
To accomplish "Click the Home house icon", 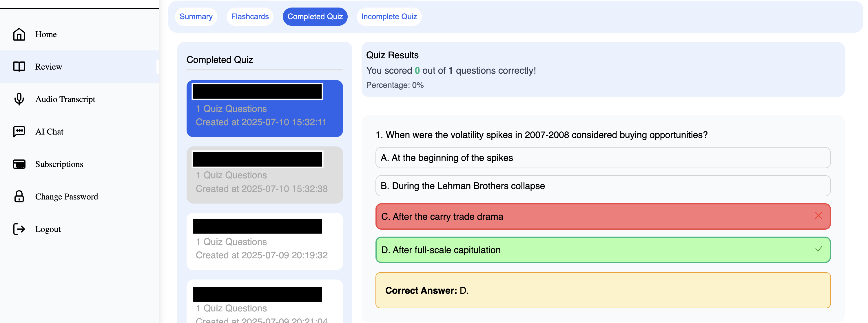I will click(19, 34).
